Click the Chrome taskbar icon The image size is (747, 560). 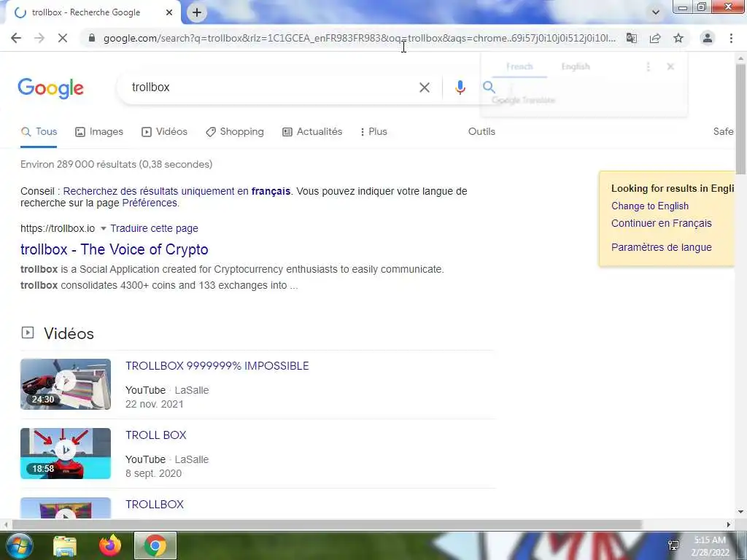[x=155, y=545]
